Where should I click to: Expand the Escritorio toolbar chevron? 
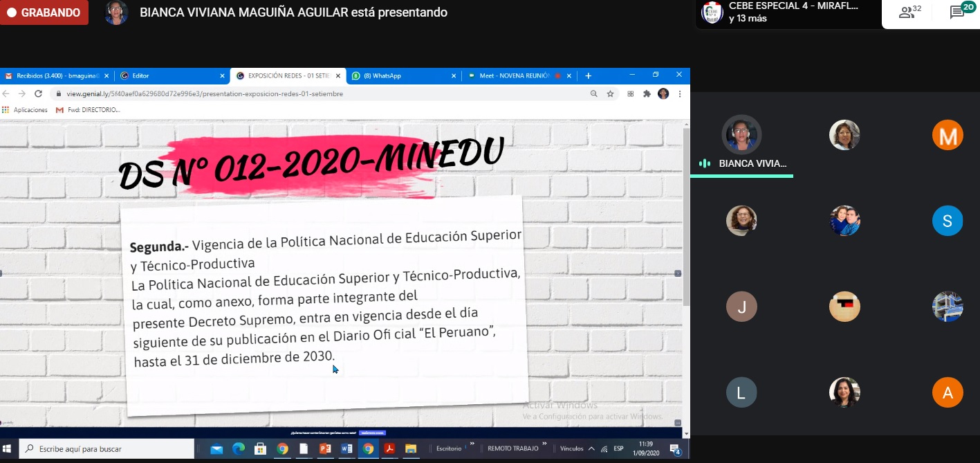[x=472, y=444]
